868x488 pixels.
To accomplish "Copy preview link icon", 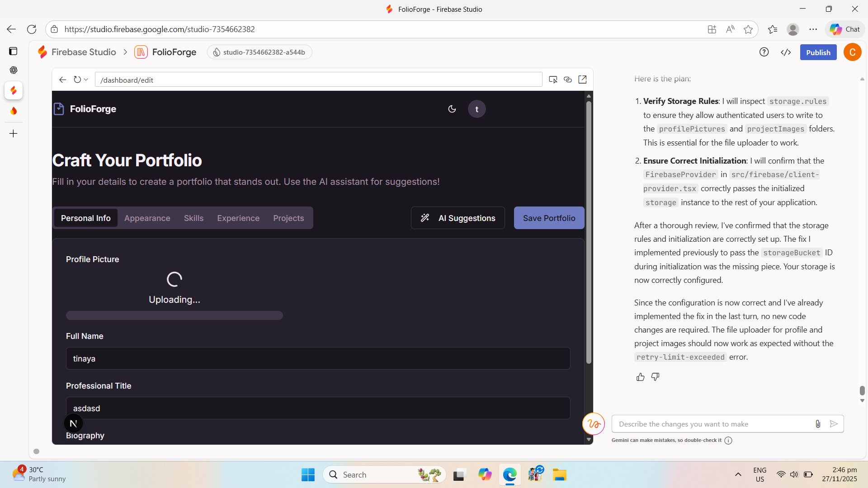I will [568, 80].
